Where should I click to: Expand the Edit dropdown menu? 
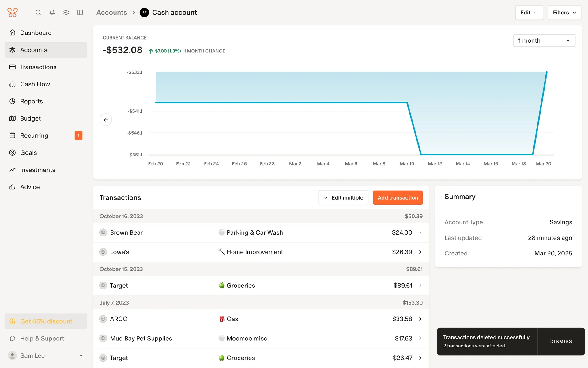pos(529,13)
